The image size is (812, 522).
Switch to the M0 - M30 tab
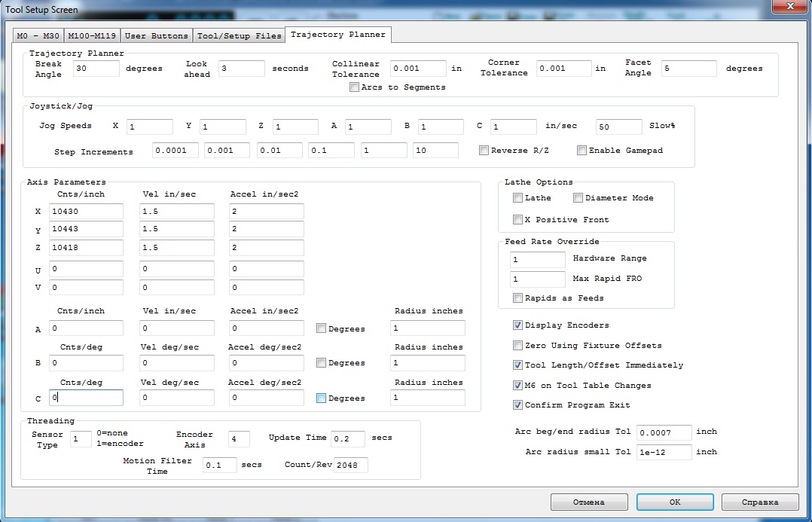[x=39, y=35]
